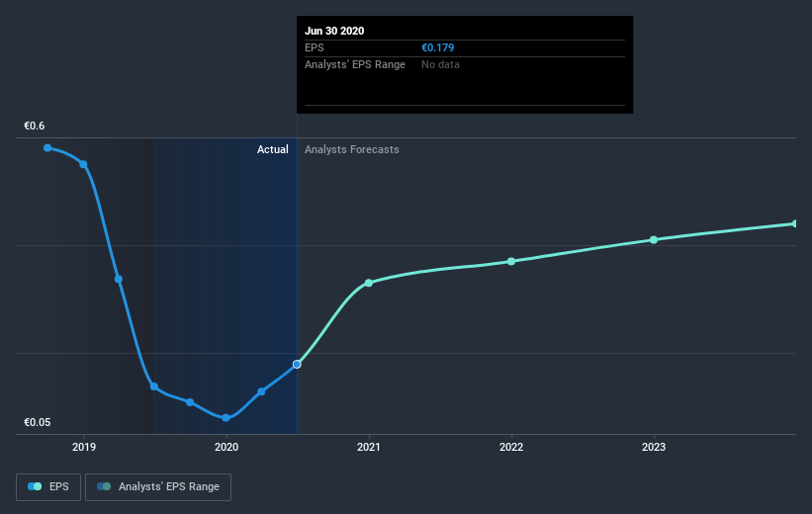Click the No data text in tooltip
Viewport: 812px width, 514px height.
click(440, 64)
